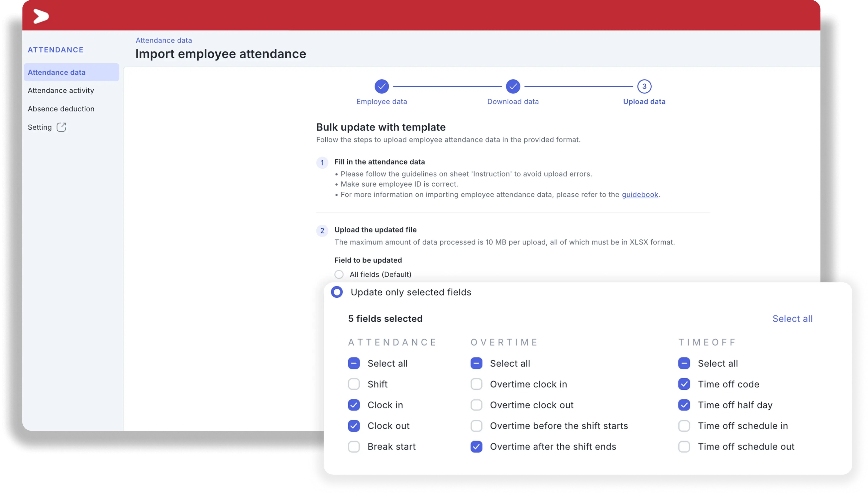Viewport: 868px width, 493px height.
Task: Select step 3 Upload data circle
Action: click(x=644, y=86)
